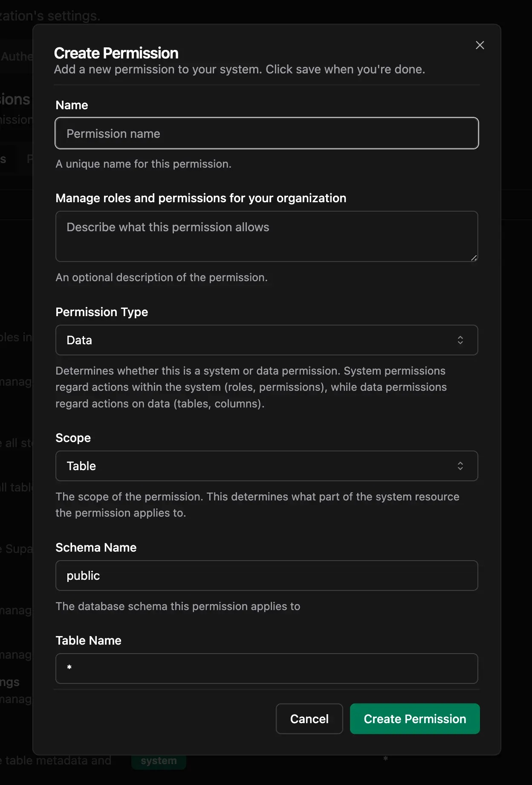The height and width of the screenshot is (785, 532).
Task: Open the Permission Type dropdown showing Data
Action: point(267,340)
